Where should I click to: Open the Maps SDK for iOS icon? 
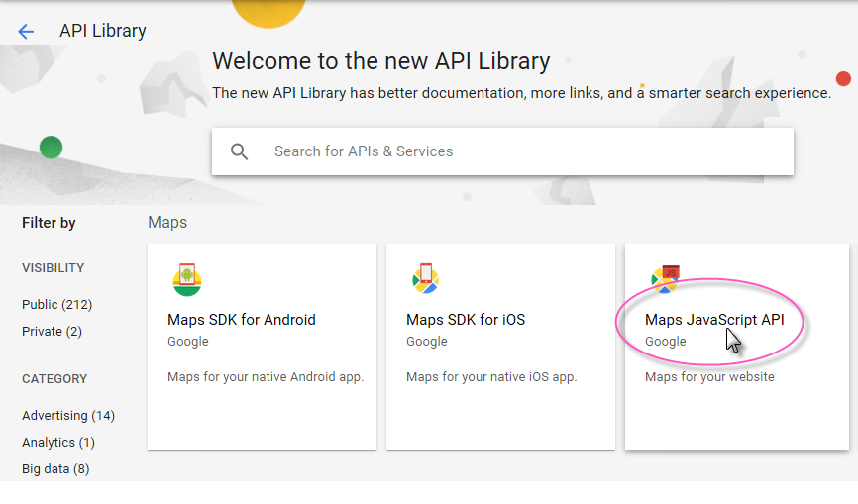click(426, 279)
